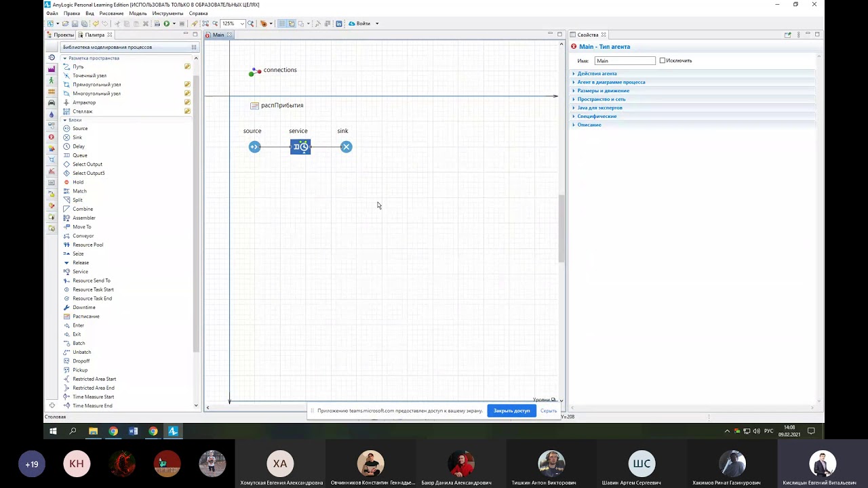868x488 pixels.
Task: Open the Файл menu
Action: [52, 14]
